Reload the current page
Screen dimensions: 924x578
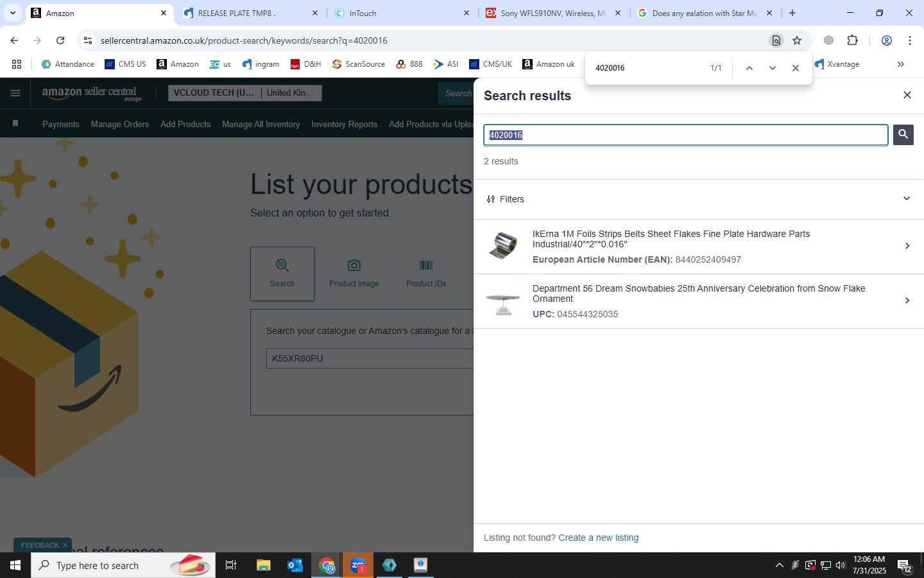(x=60, y=40)
